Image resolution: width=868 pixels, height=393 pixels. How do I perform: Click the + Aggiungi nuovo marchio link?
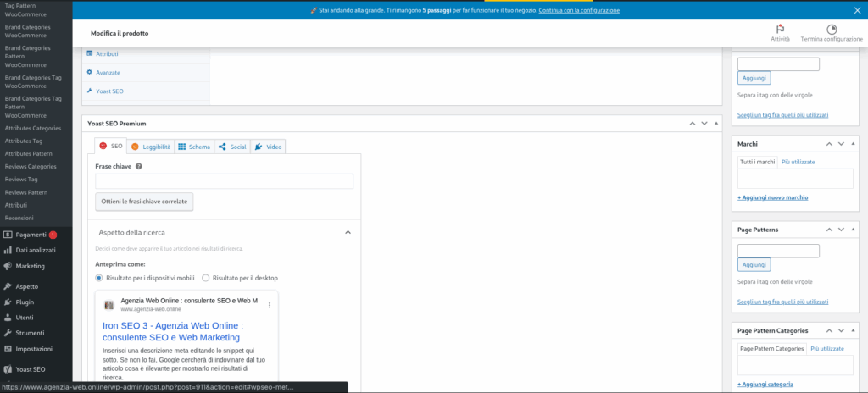(773, 197)
